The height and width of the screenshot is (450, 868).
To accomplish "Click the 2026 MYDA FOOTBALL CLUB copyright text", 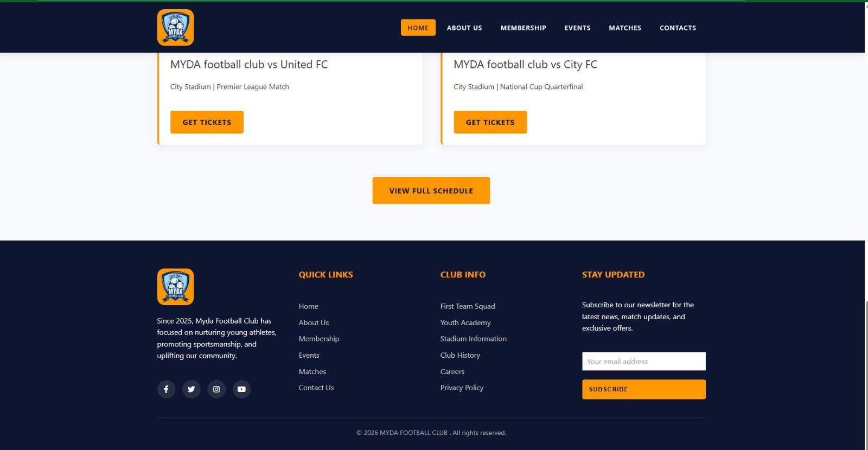I will [431, 433].
